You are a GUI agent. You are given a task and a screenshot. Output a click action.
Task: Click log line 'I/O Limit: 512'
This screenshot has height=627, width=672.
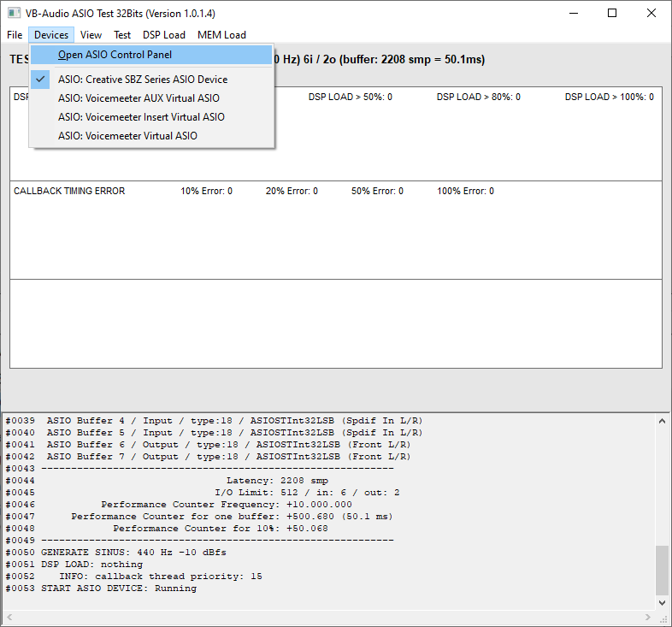pyautogui.click(x=307, y=493)
